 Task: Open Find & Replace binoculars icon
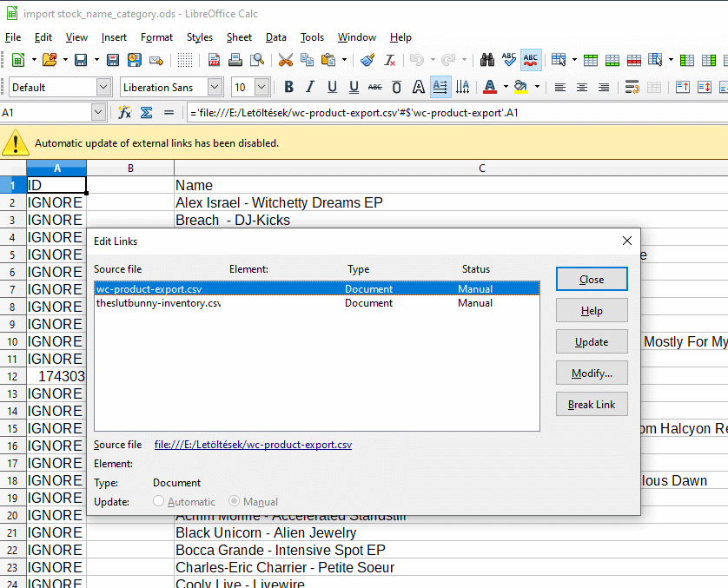point(486,60)
